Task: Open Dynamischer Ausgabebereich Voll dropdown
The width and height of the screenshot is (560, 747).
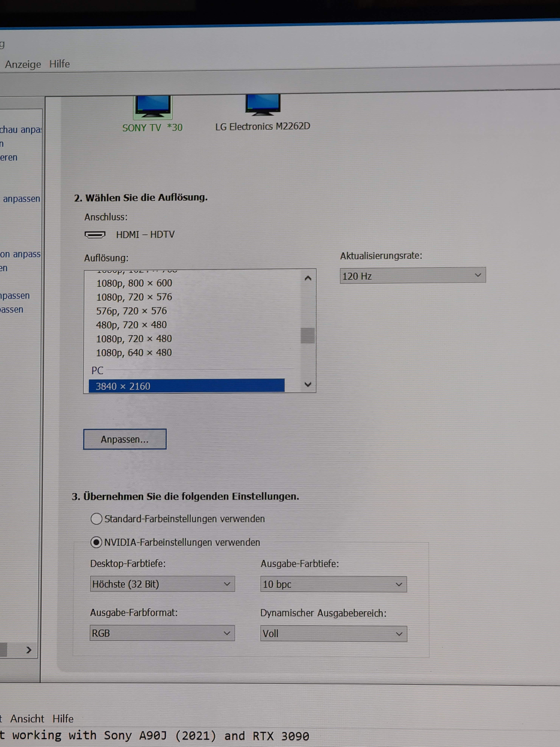Action: (333, 633)
